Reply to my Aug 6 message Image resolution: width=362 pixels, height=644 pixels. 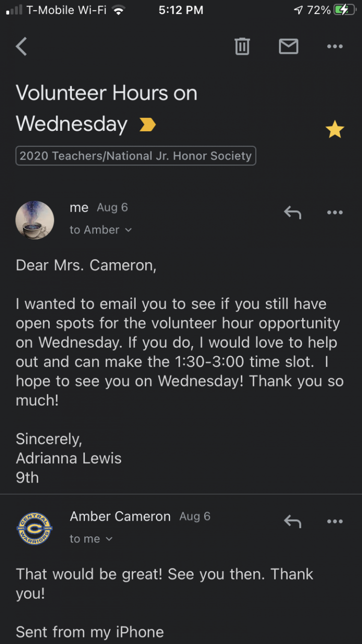click(x=292, y=213)
